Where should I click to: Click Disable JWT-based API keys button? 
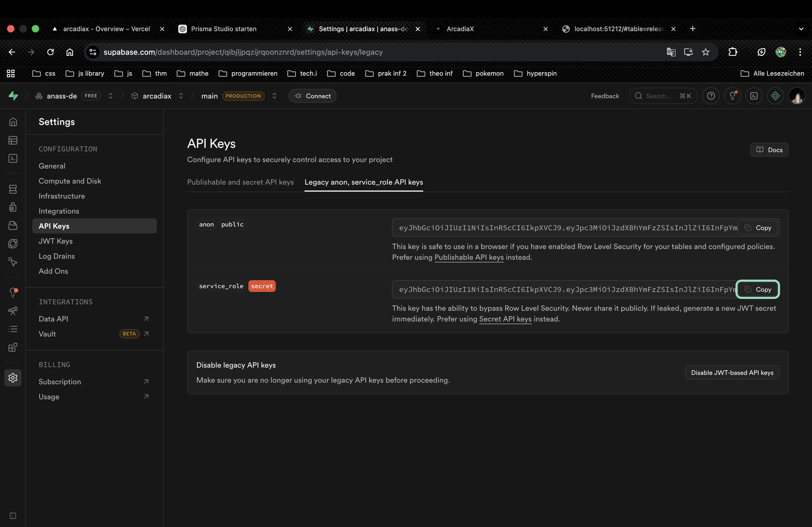click(x=732, y=373)
